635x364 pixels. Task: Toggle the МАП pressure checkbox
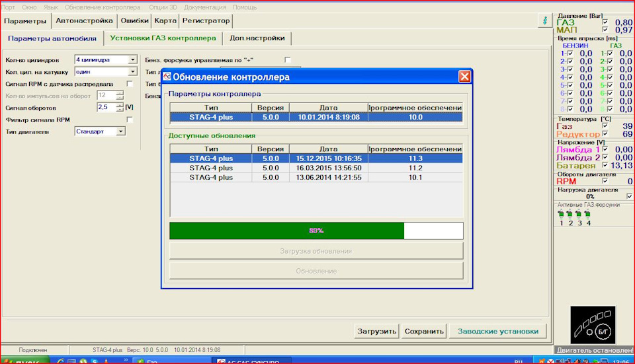tap(605, 30)
